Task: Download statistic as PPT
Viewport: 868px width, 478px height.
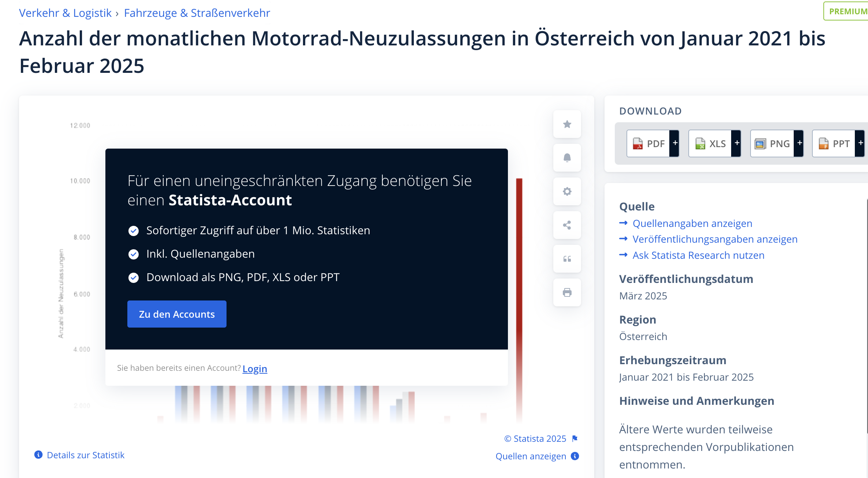Action: [834, 143]
